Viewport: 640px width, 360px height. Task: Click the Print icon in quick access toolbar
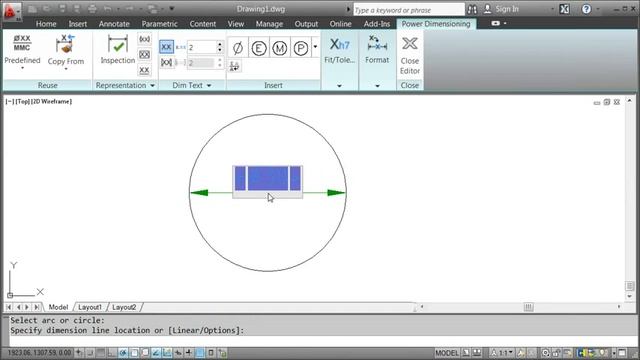92,9
